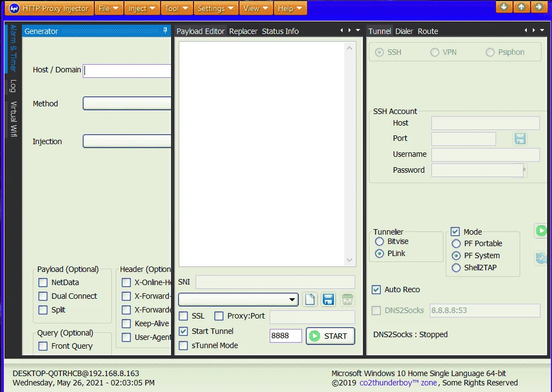552x392 pixels.
Task: Expand payload file dropdown below SNI
Action: pyautogui.click(x=292, y=300)
